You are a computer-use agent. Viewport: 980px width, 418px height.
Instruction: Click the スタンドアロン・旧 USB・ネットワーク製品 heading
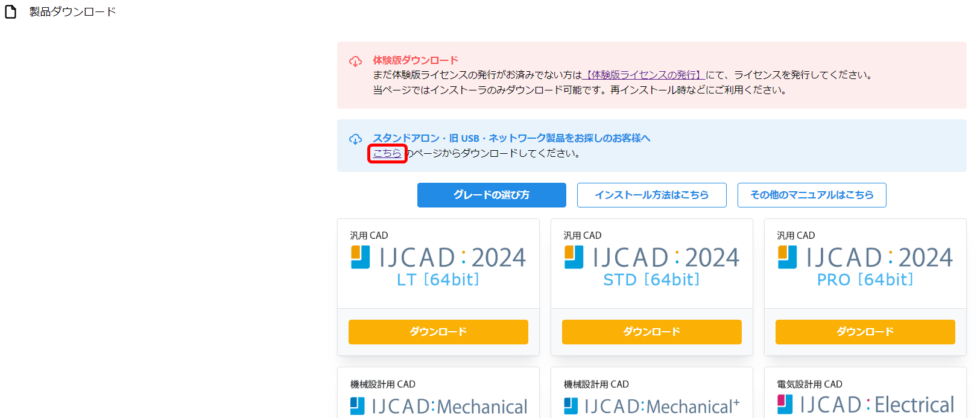point(511,138)
